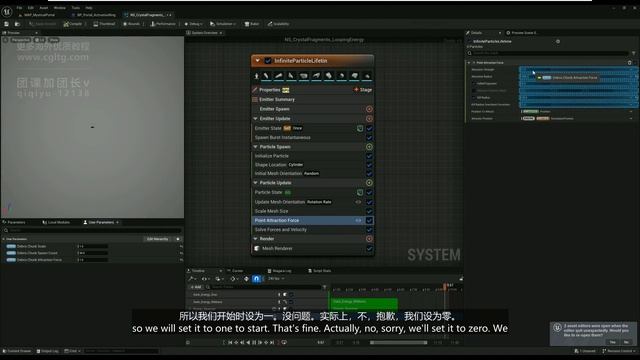Click the Compile toolbar button

(x=73, y=24)
